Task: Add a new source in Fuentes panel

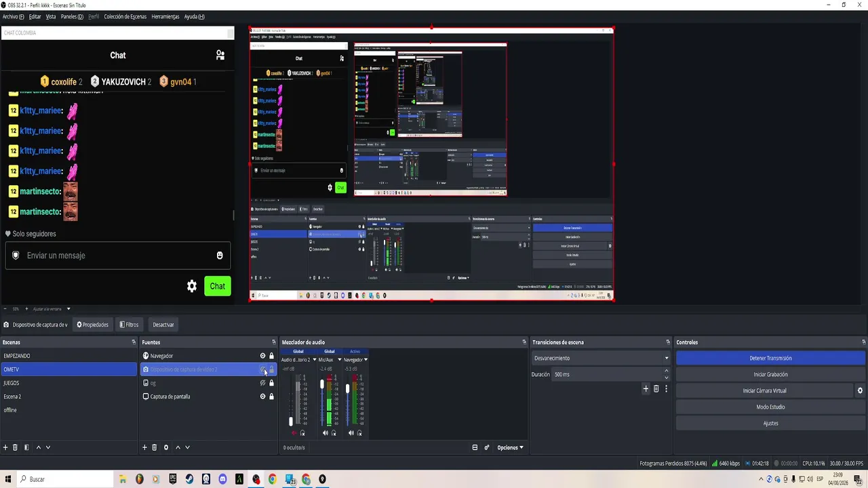Action: click(144, 447)
